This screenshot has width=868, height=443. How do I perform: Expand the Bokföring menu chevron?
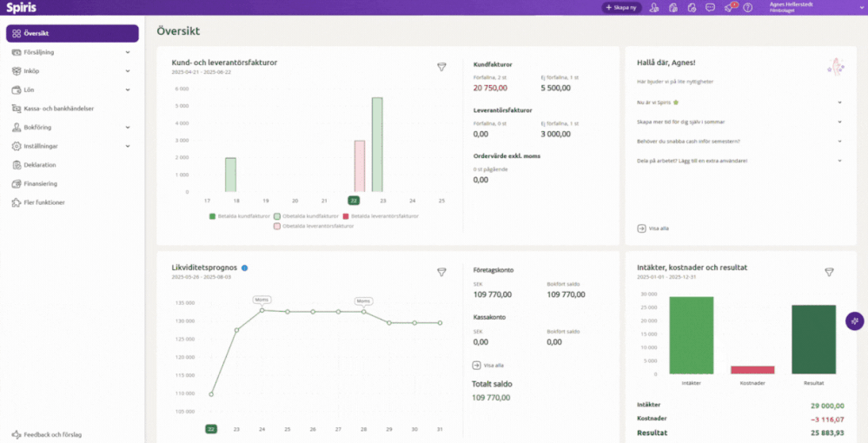pyautogui.click(x=128, y=127)
